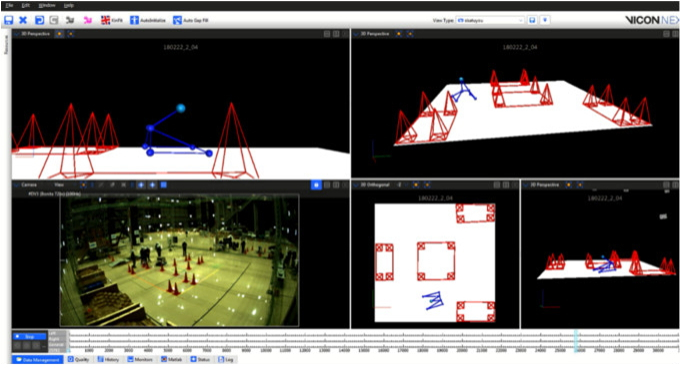Click the AutoInitialize toolbar button

coord(148,20)
